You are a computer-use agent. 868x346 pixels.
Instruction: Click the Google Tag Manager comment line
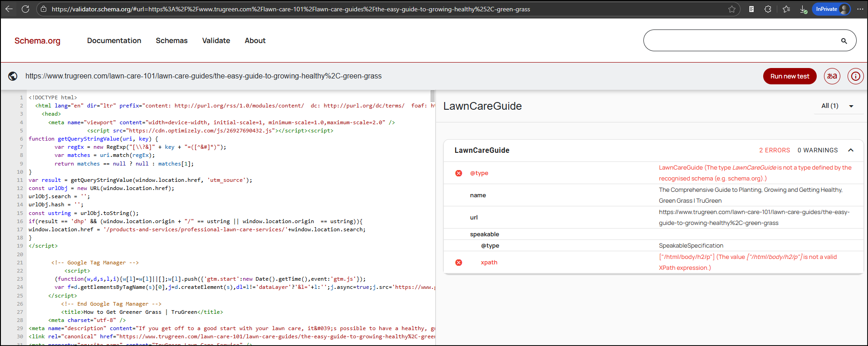(x=95, y=263)
